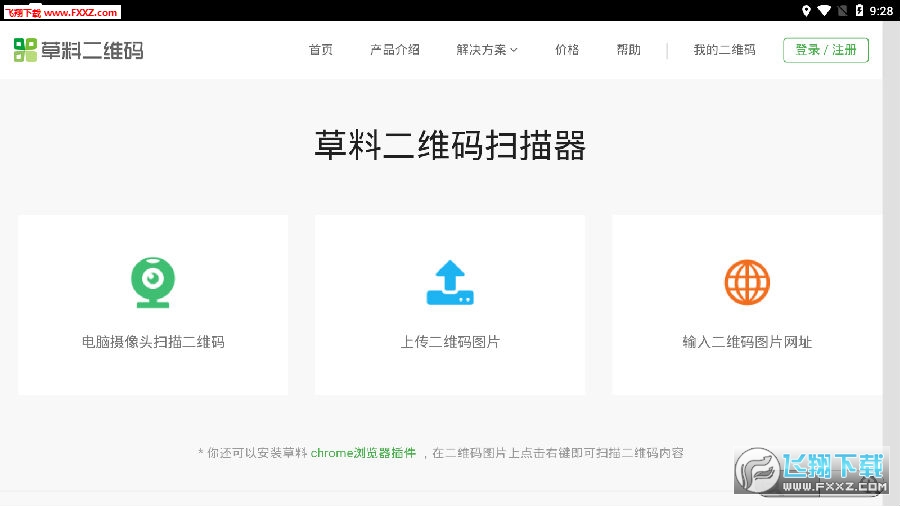900x506 pixels.
Task: Tap the battery icon in status bar
Action: pyautogui.click(x=859, y=10)
